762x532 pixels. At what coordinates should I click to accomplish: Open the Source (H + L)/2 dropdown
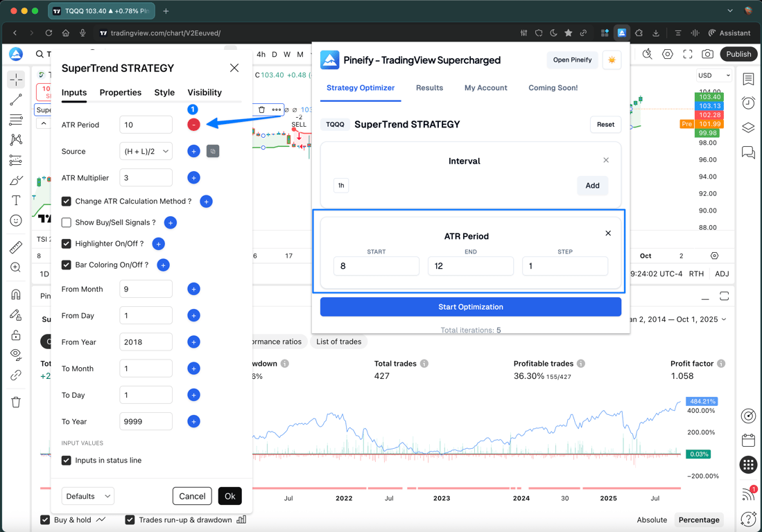(x=146, y=152)
